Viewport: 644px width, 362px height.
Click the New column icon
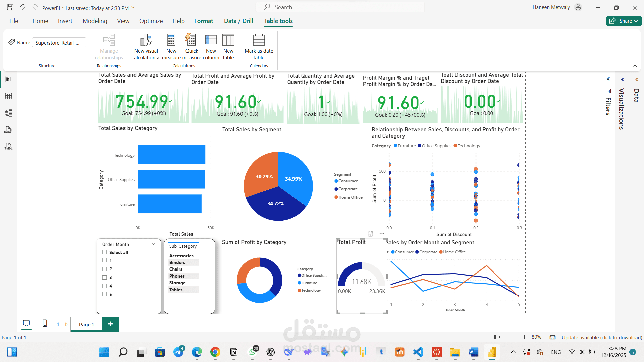[x=211, y=40]
